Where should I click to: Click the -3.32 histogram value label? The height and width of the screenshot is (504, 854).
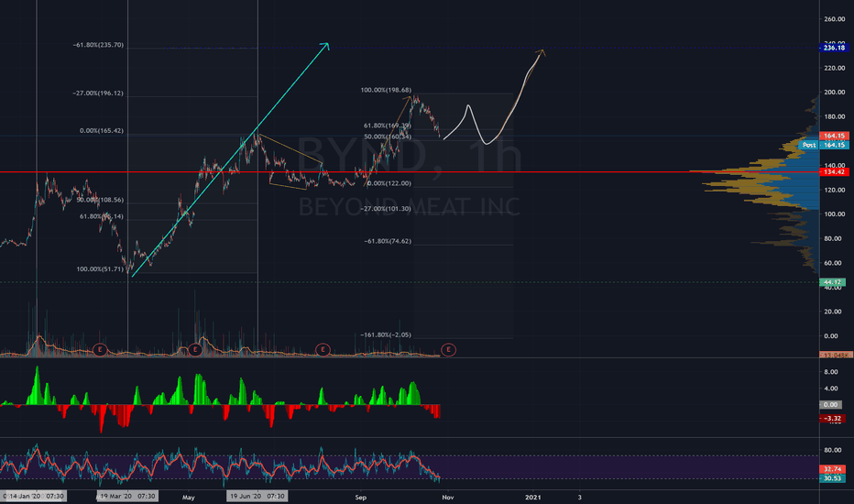[832, 419]
